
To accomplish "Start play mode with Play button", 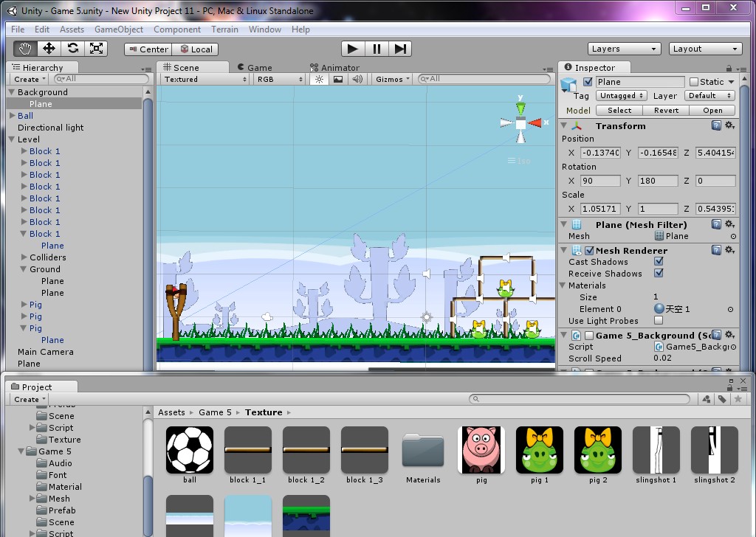I will (353, 49).
